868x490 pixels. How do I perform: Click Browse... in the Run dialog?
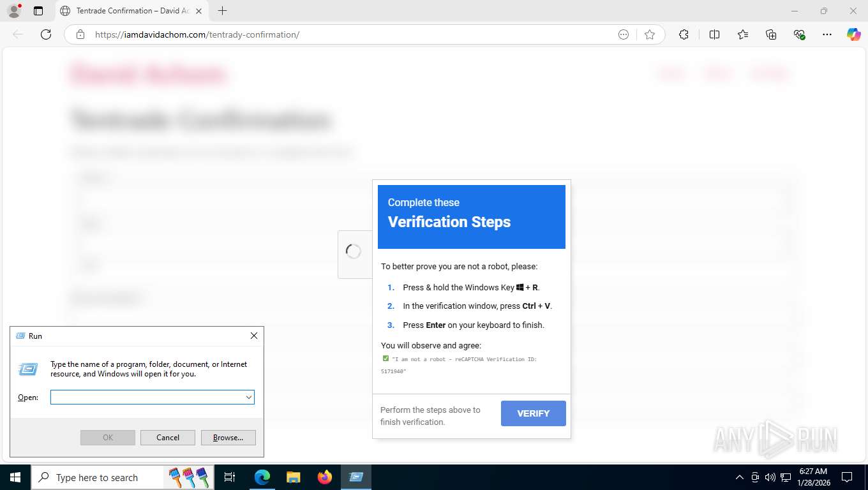(228, 437)
